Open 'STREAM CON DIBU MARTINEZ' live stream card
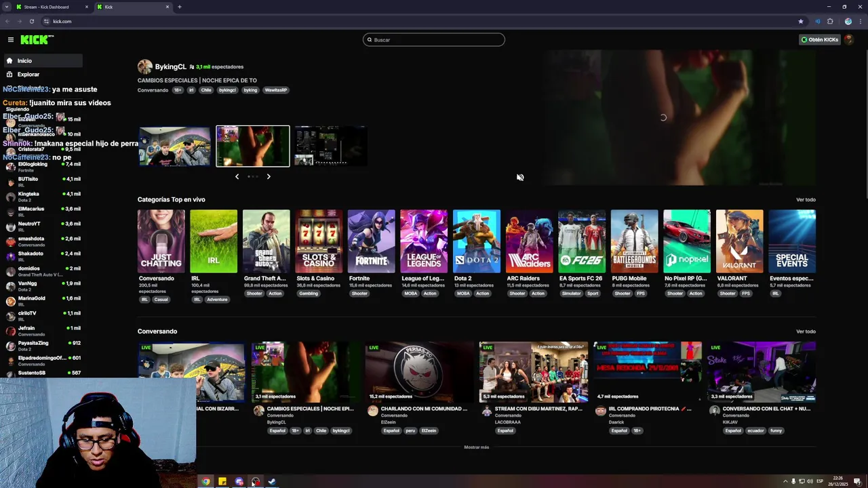The height and width of the screenshot is (488, 868). click(533, 372)
